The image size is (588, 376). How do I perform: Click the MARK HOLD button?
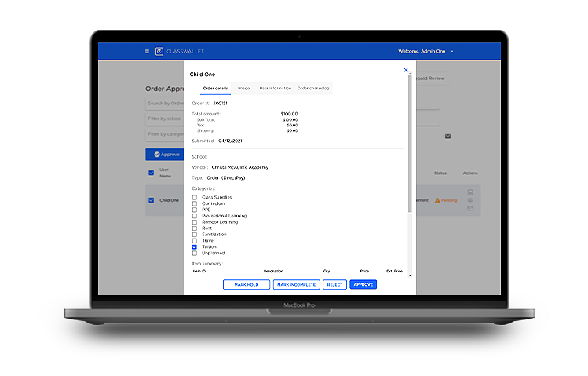tap(247, 285)
